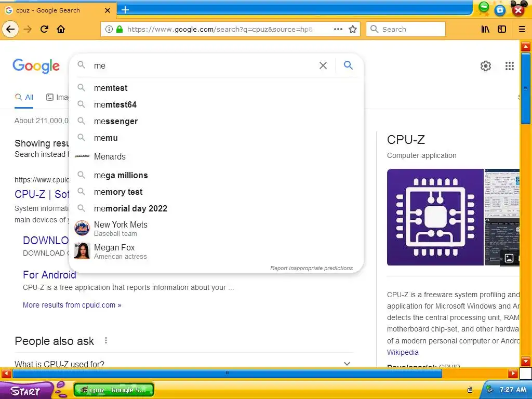Click the blue horizontal scrollbar thumb

point(228,374)
